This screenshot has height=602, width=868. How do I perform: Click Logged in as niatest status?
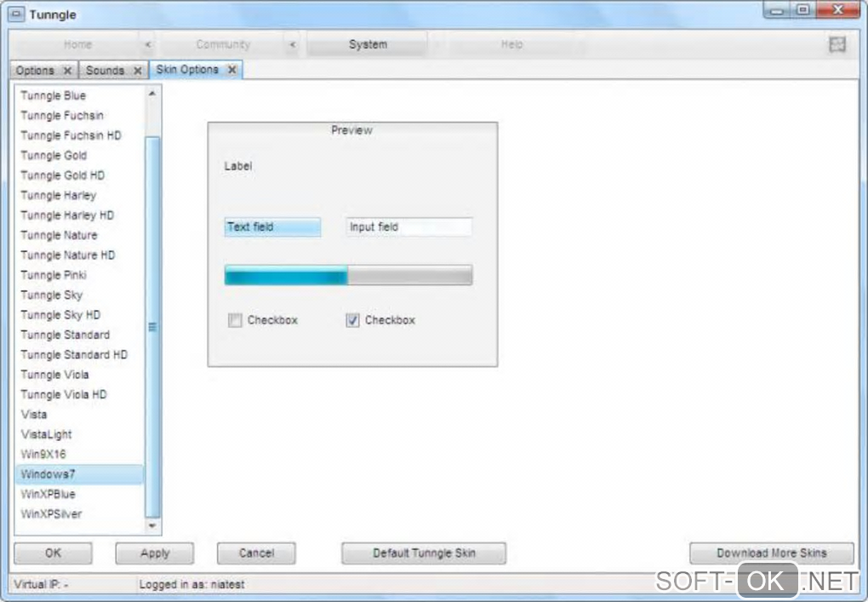191,584
